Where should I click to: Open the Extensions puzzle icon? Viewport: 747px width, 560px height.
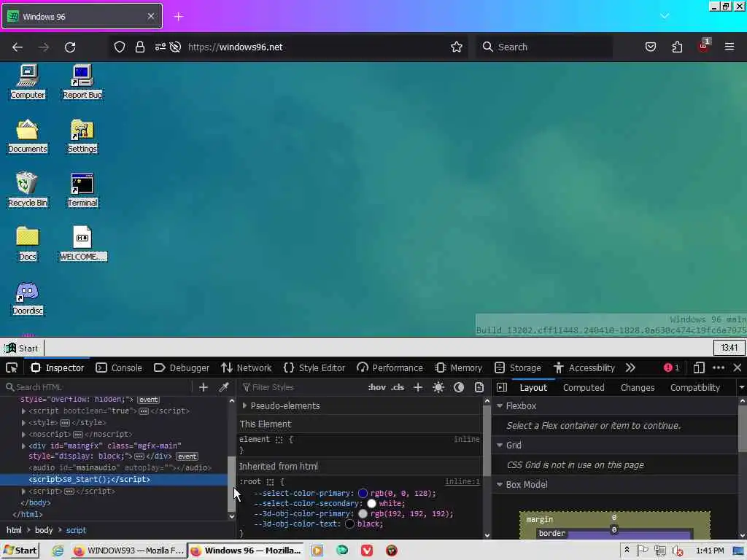pyautogui.click(x=677, y=47)
